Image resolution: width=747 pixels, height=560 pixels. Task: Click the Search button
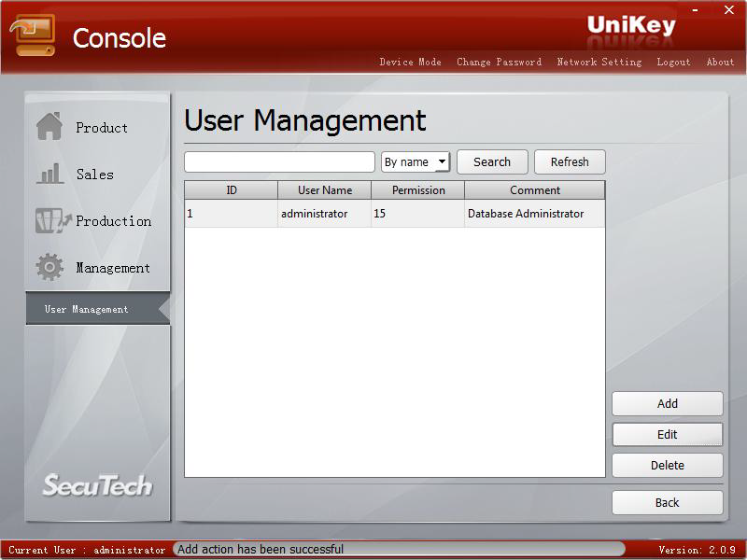[492, 161]
